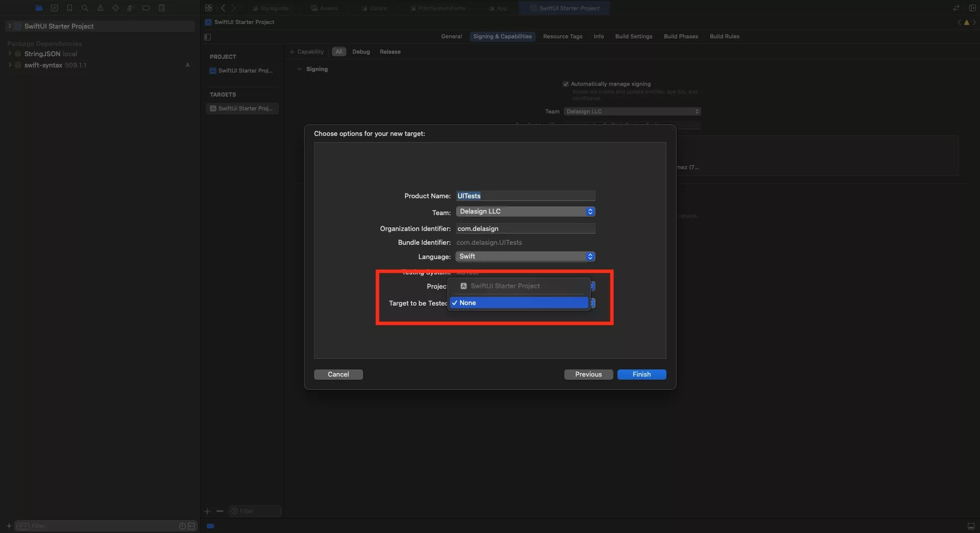
Task: Click the related items grid icon
Action: pos(208,8)
